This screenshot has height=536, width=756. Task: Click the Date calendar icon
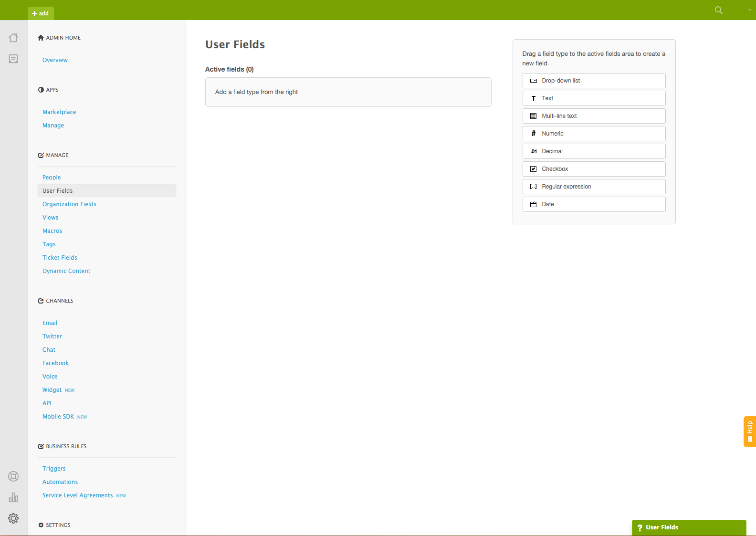(534, 204)
